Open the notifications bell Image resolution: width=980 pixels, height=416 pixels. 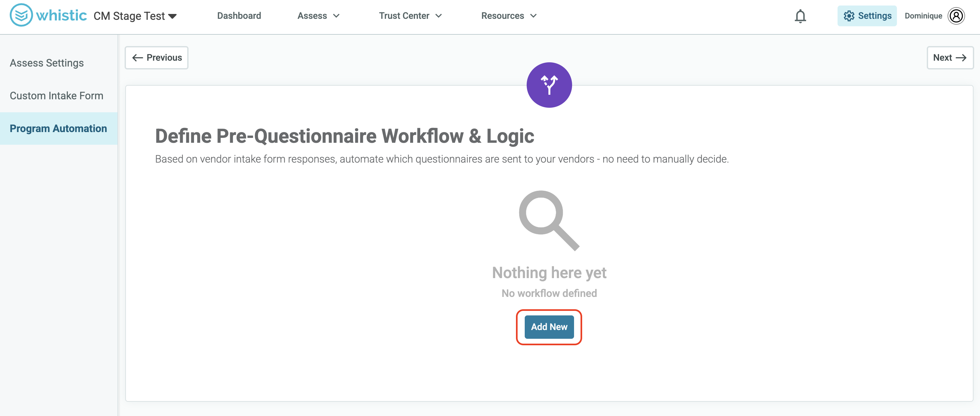tap(800, 16)
